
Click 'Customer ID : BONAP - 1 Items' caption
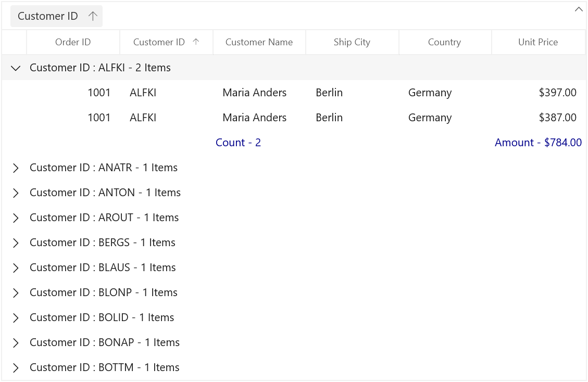[x=105, y=342]
